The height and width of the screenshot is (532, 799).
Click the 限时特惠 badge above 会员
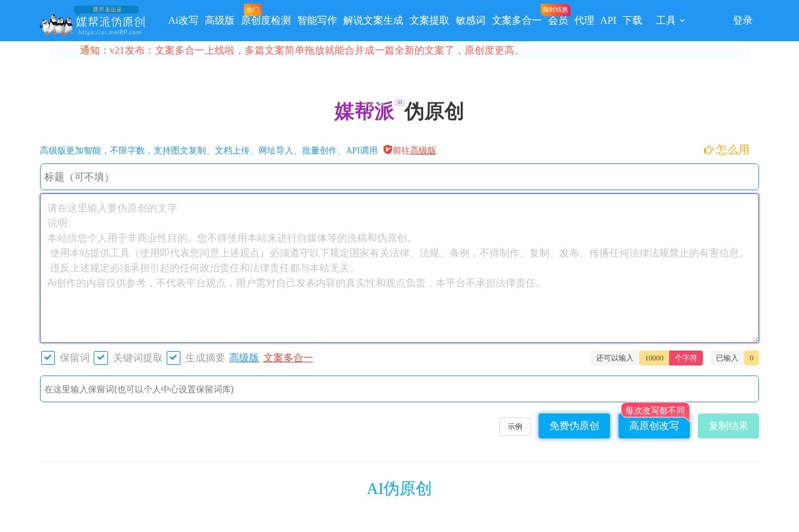click(x=554, y=9)
